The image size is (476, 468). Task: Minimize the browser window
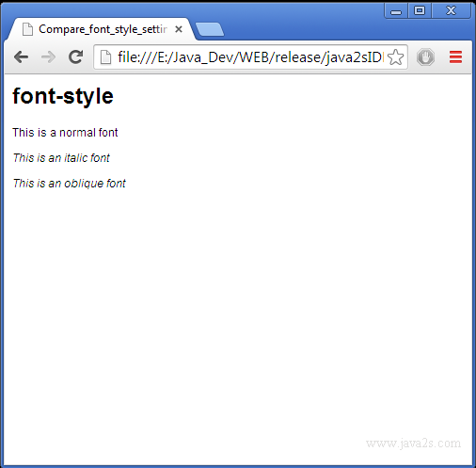[x=396, y=11]
